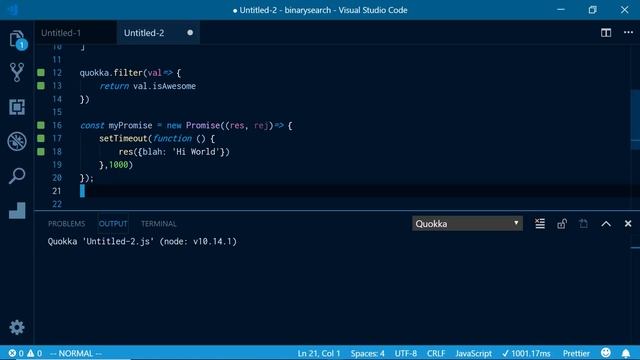Screen dimensions: 640x360
Task: Maximize the panel with up chevron
Action: [606, 224]
